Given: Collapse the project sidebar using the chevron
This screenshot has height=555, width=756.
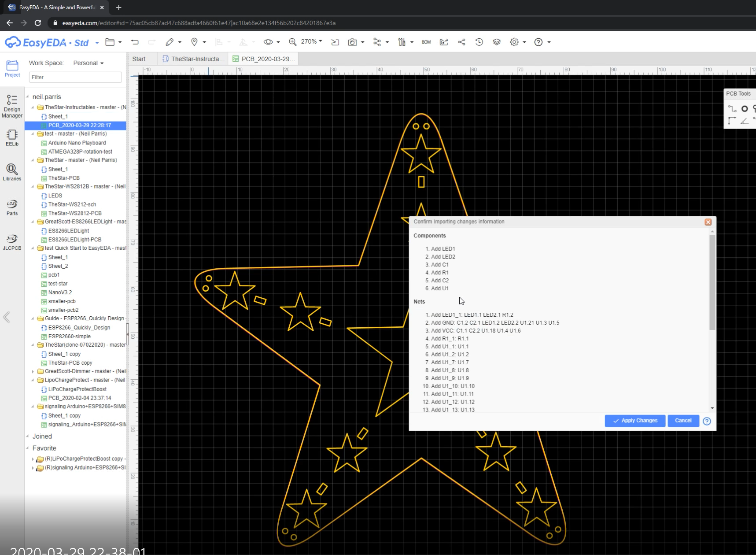Looking at the screenshot, I should (x=6, y=317).
